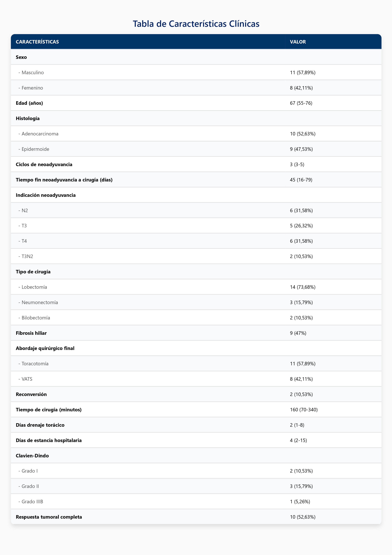Select the Lobectomía value 14 (73,68%)
This screenshot has height=555, width=392.
pos(303,287)
